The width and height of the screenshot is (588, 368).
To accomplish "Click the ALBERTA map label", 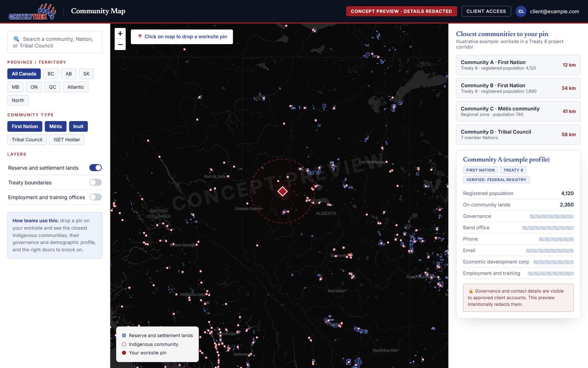I will (x=326, y=213).
